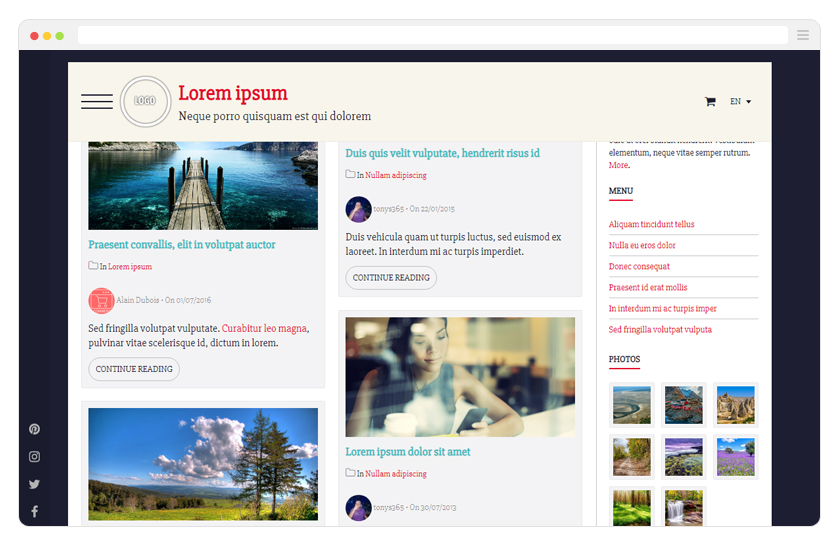Select 'Donec consequat' menu item
840x546 pixels.
[639, 266]
